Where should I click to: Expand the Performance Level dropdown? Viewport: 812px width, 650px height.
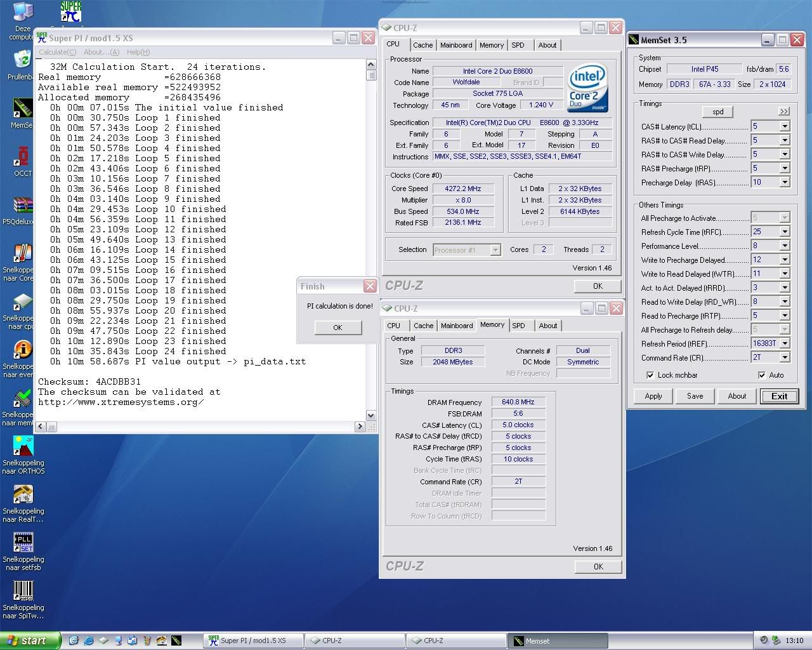pyautogui.click(x=785, y=246)
